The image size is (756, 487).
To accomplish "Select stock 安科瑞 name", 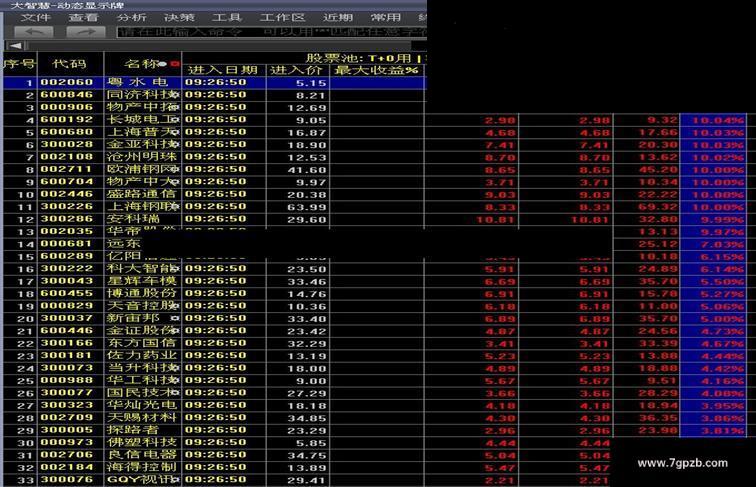I will pyautogui.click(x=133, y=219).
